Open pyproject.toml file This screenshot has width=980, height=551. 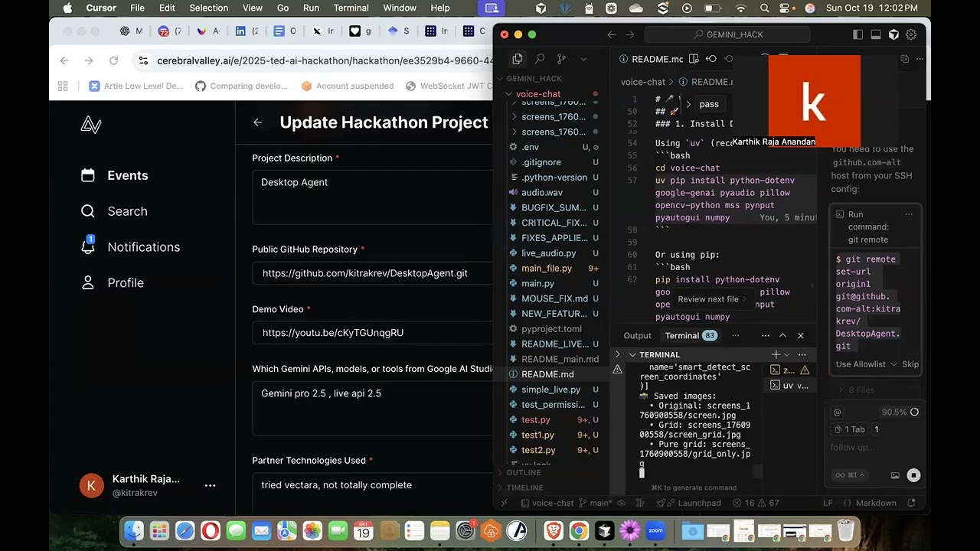(x=551, y=329)
